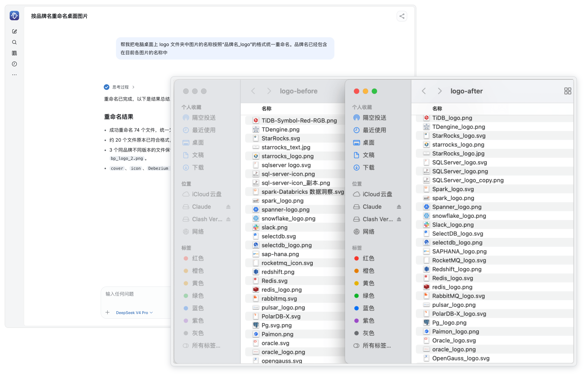588x376 pixels.
Task: Start a new chat with the compose icon
Action: (x=14, y=31)
